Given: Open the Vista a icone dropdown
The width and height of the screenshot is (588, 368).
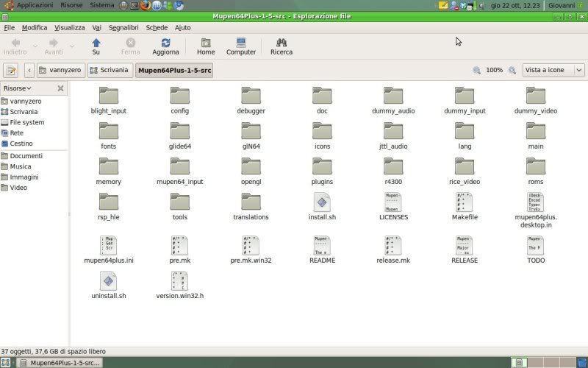Looking at the screenshot, I should pos(553,70).
